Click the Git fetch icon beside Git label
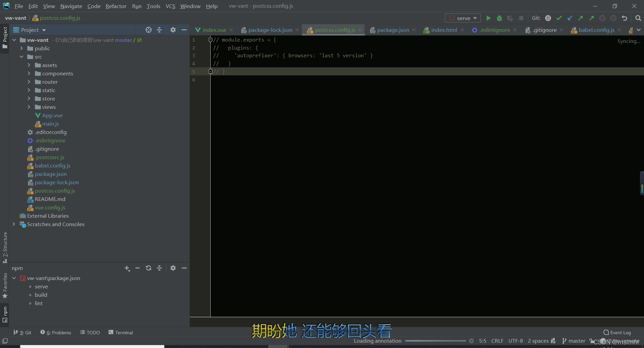This screenshot has height=348, width=644. [x=548, y=18]
